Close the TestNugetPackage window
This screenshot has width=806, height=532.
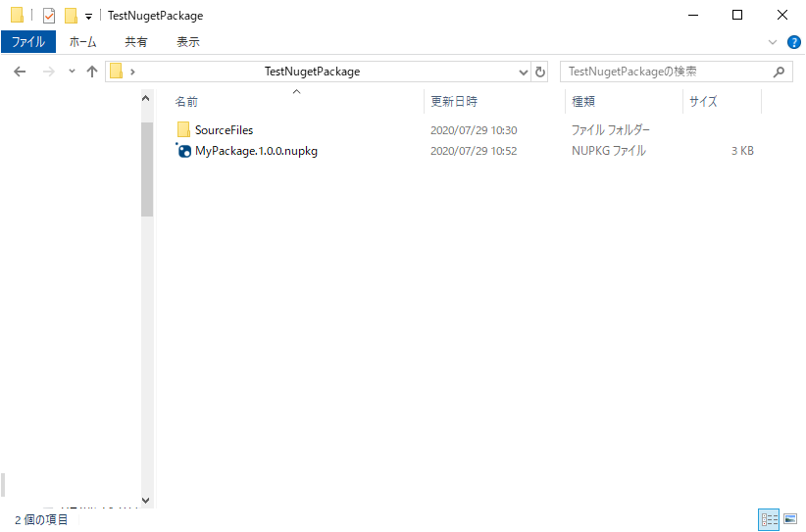[x=781, y=16]
